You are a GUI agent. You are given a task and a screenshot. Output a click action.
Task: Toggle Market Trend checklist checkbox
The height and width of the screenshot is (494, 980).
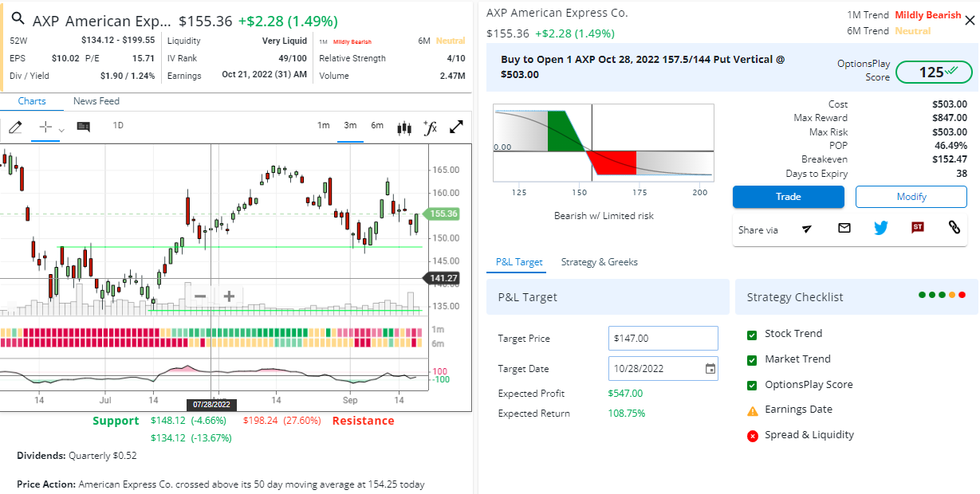pos(752,360)
